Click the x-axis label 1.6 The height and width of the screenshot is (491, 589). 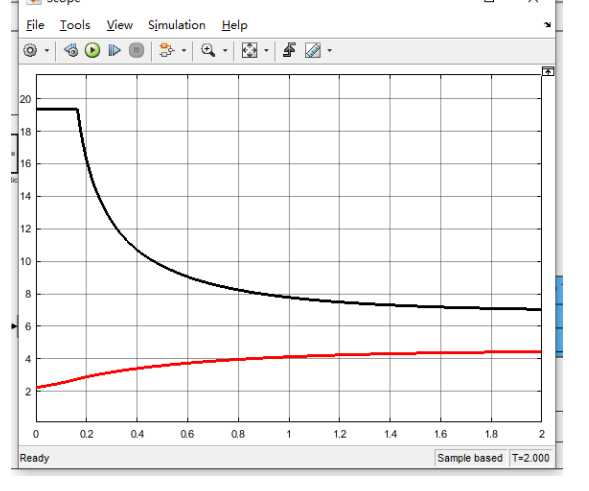point(441,434)
